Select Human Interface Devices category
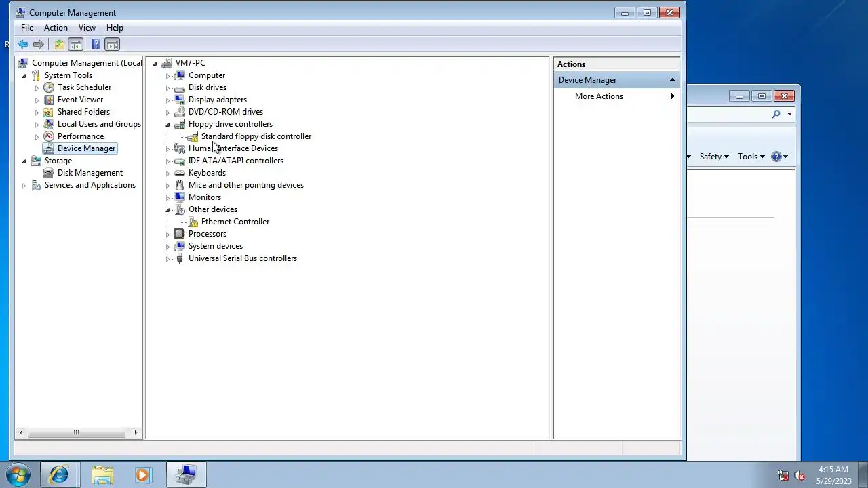 point(233,148)
